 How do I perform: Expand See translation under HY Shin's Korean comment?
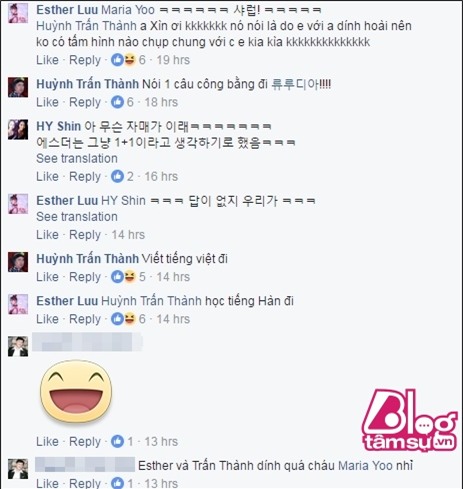[x=77, y=158]
